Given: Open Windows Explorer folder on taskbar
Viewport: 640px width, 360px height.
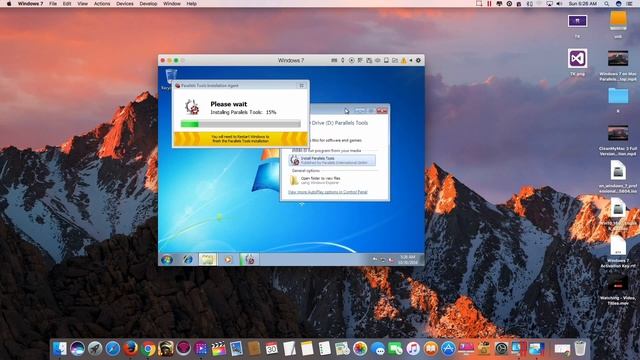Looking at the screenshot, I should [208, 260].
